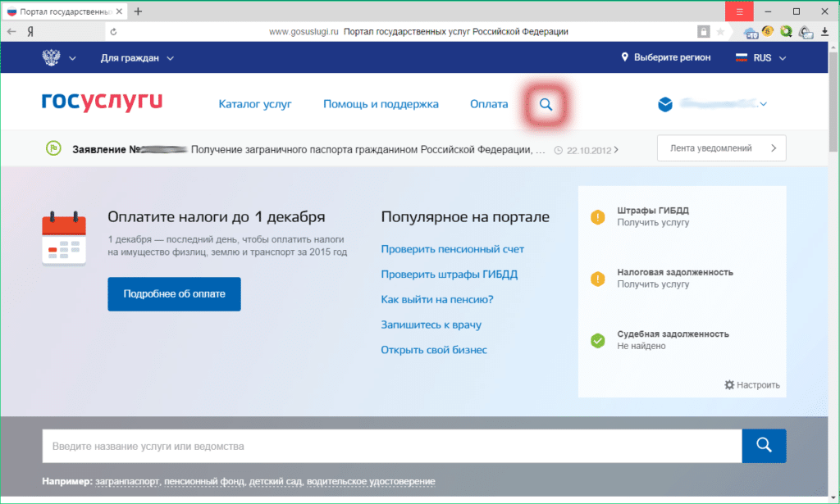Click Выберите регион
Image resolution: width=840 pixels, height=504 pixels.
point(673,57)
